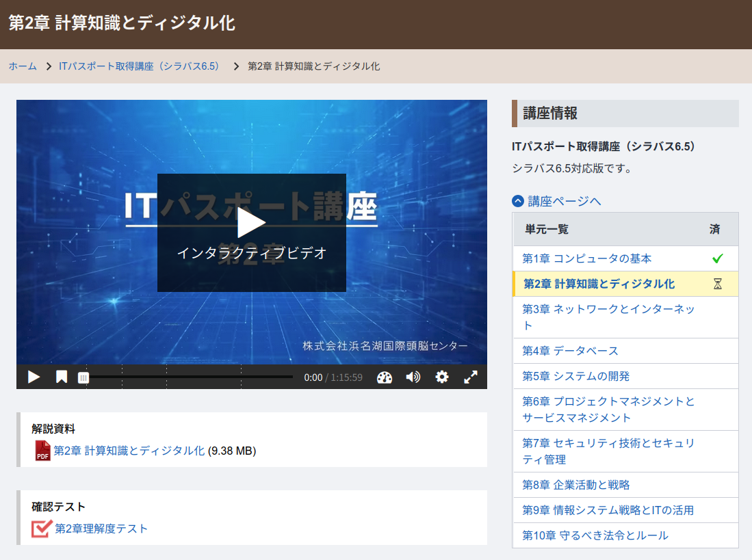Open playback speed via the speedometer icon

[x=385, y=377]
